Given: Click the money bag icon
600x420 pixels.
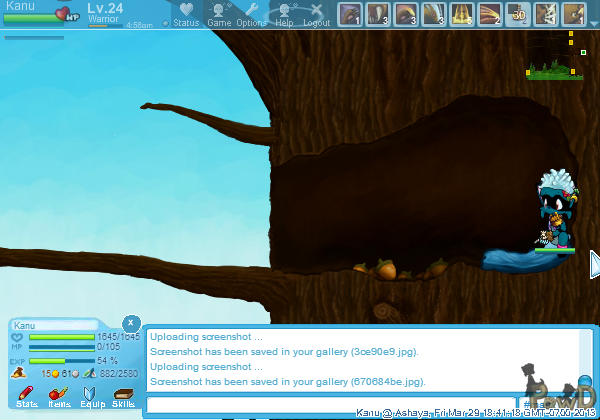Looking at the screenshot, I should click(18, 373).
